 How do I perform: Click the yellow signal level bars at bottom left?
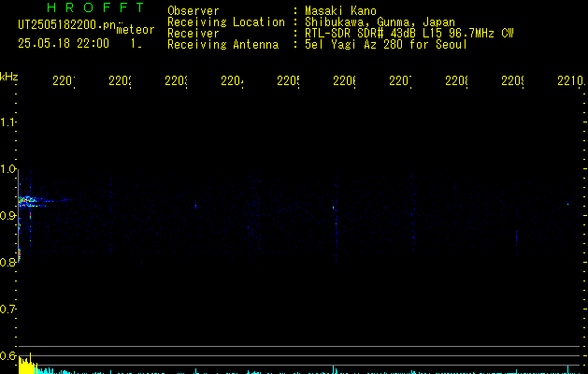coord(27,366)
